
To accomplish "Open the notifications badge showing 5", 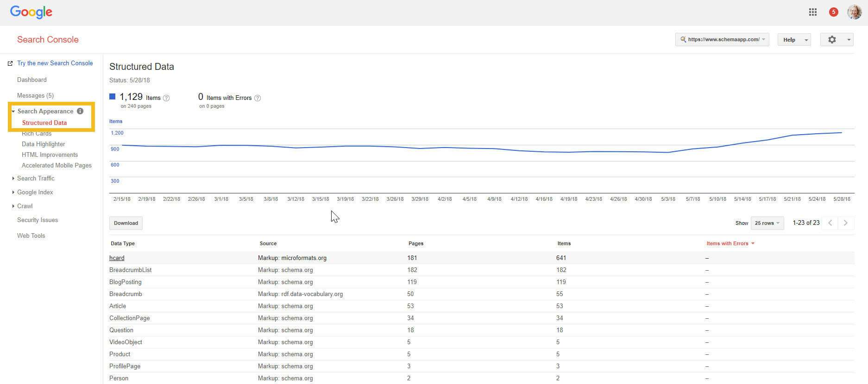I will pos(834,12).
